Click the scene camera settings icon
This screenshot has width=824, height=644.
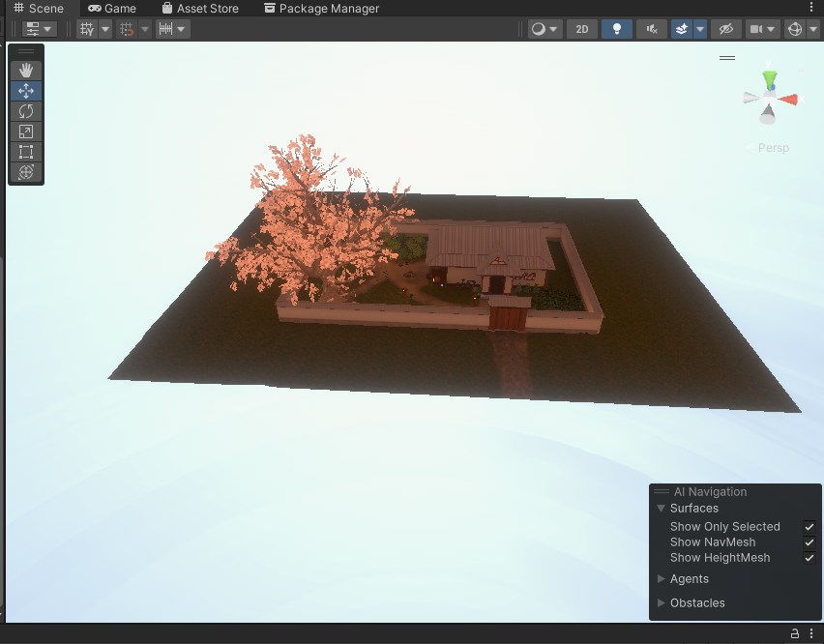point(755,29)
